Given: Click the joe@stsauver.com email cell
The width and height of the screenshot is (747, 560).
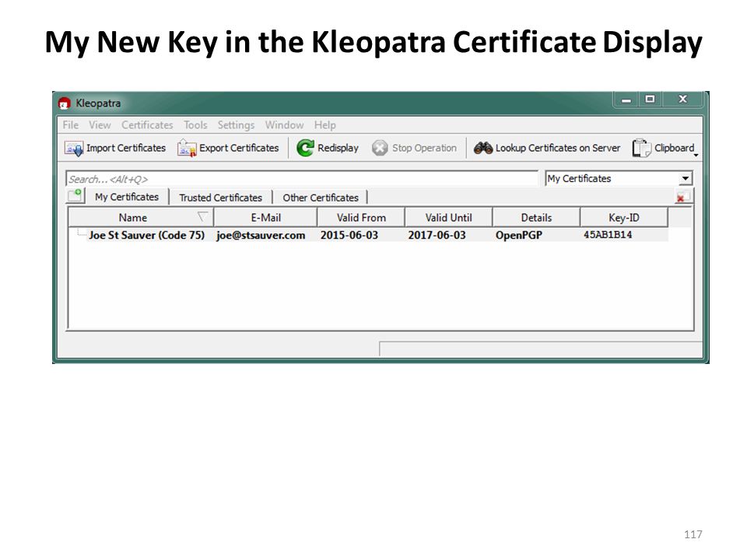Looking at the screenshot, I should tap(261, 235).
